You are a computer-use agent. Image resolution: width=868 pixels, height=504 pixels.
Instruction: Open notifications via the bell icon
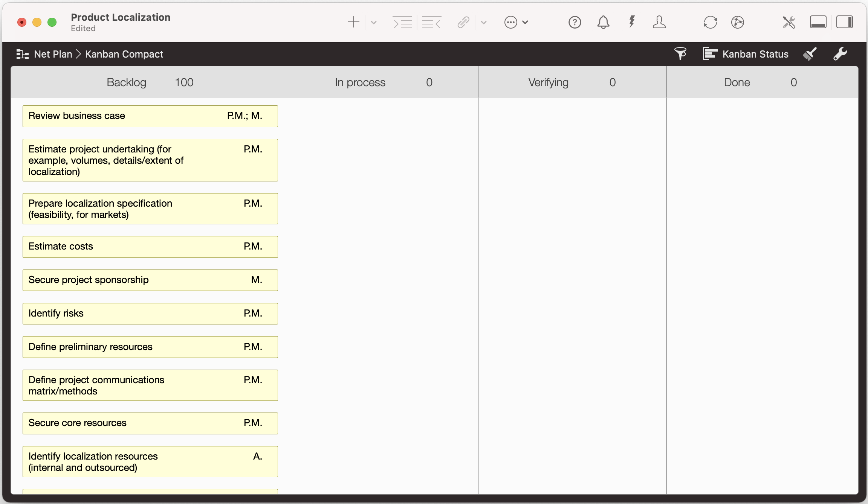pos(603,22)
